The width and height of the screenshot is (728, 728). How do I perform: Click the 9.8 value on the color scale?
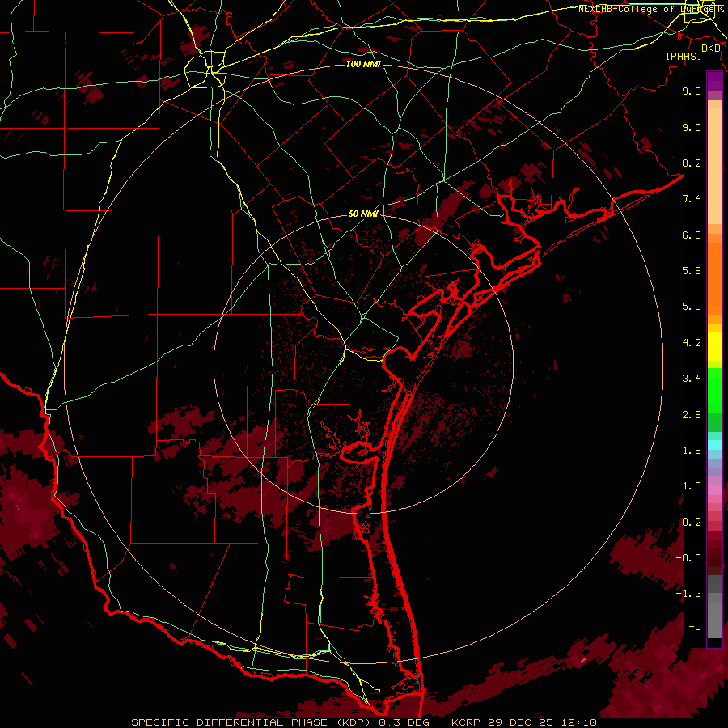692,91
